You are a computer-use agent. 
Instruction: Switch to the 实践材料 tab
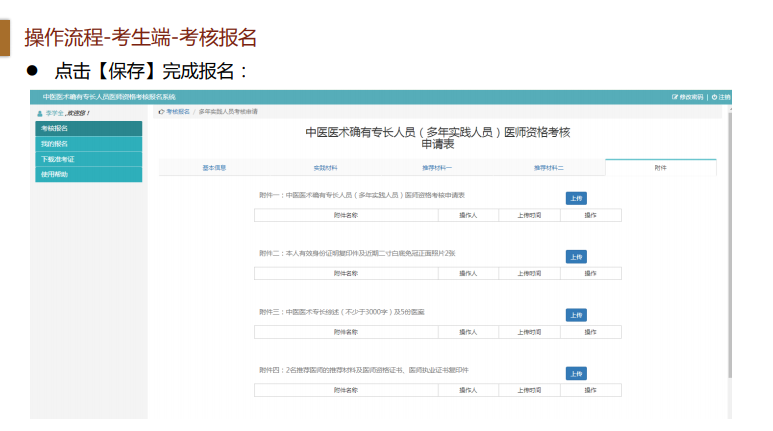point(325,168)
